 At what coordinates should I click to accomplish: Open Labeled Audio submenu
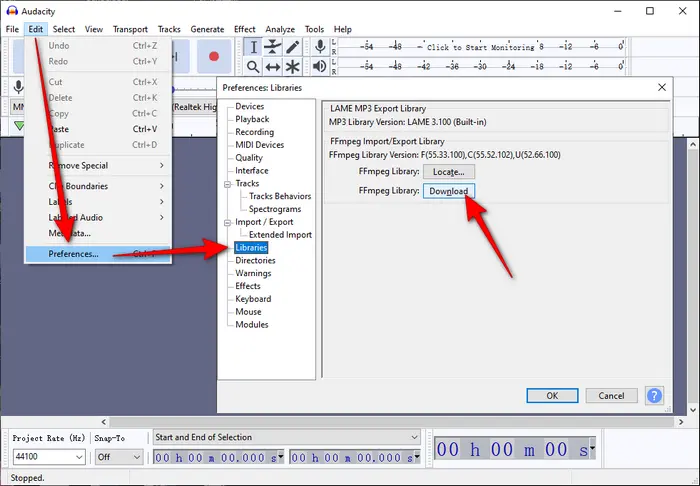pyautogui.click(x=98, y=217)
